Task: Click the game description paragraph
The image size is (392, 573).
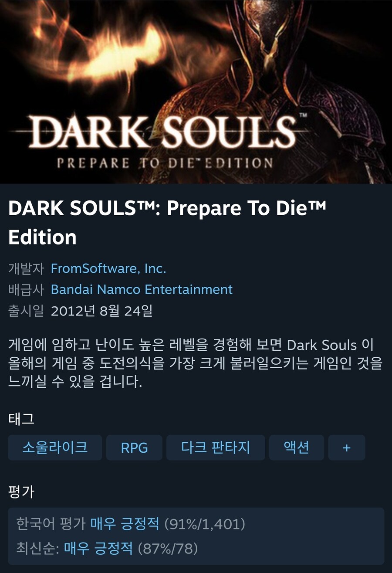Action: 195,364
